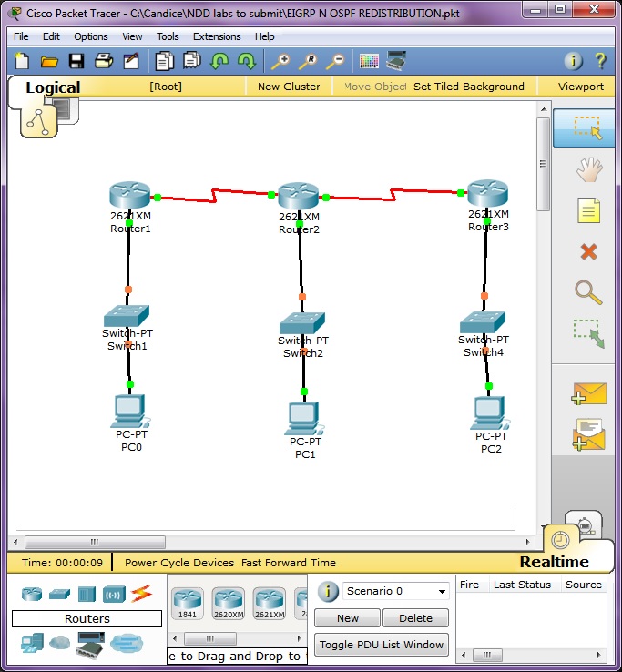Click the Add Simple PDU envelope
Viewport: 622px width, 672px height.
[x=588, y=393]
